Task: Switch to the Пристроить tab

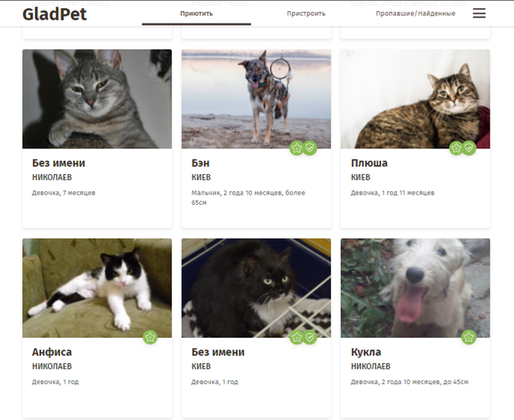Action: 306,14
